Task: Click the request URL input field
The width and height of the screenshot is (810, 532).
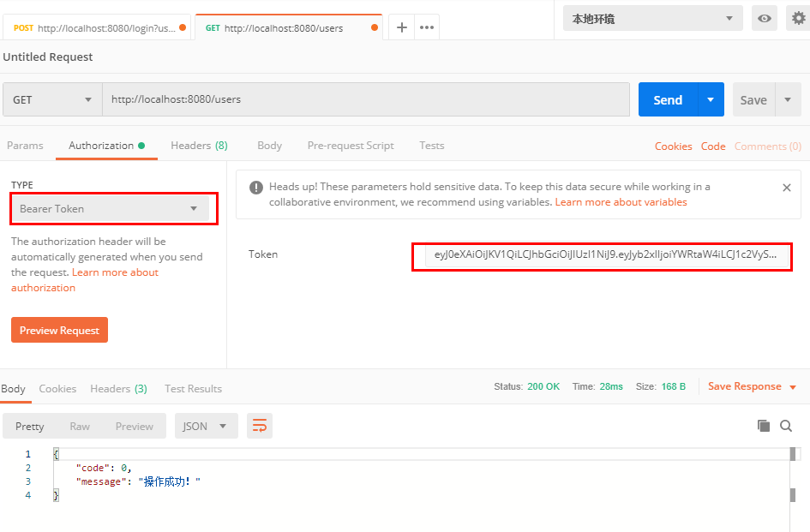Action: [366, 99]
